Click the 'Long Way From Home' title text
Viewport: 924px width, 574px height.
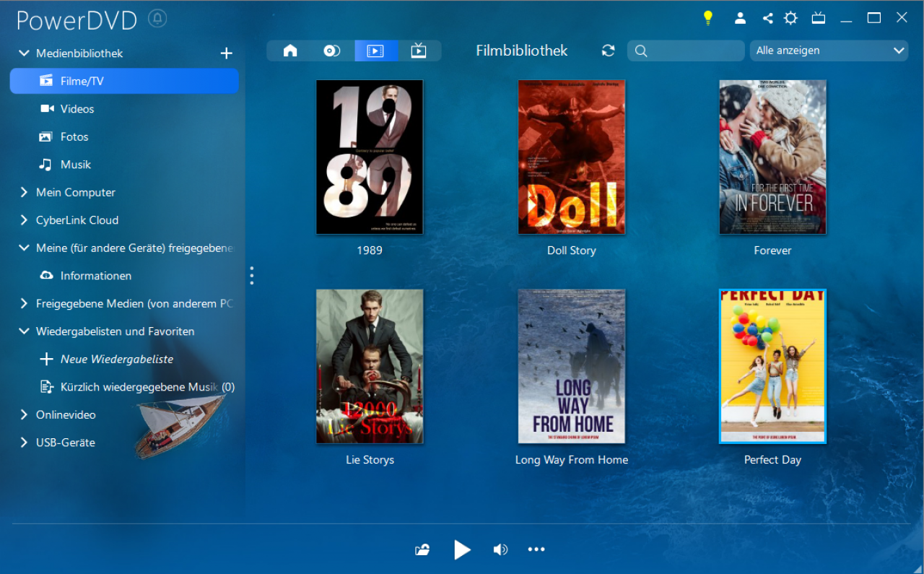572,460
